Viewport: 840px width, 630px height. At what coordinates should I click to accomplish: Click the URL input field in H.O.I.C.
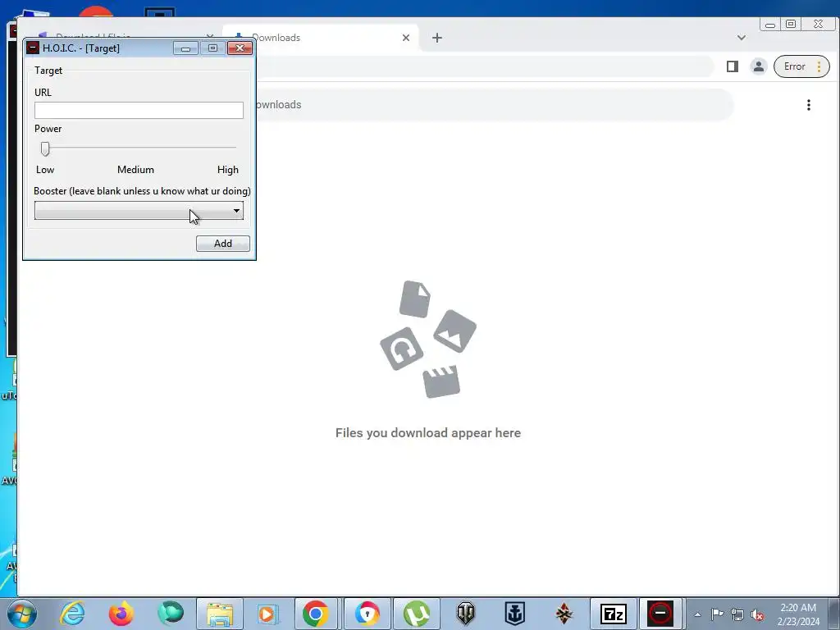tap(139, 111)
